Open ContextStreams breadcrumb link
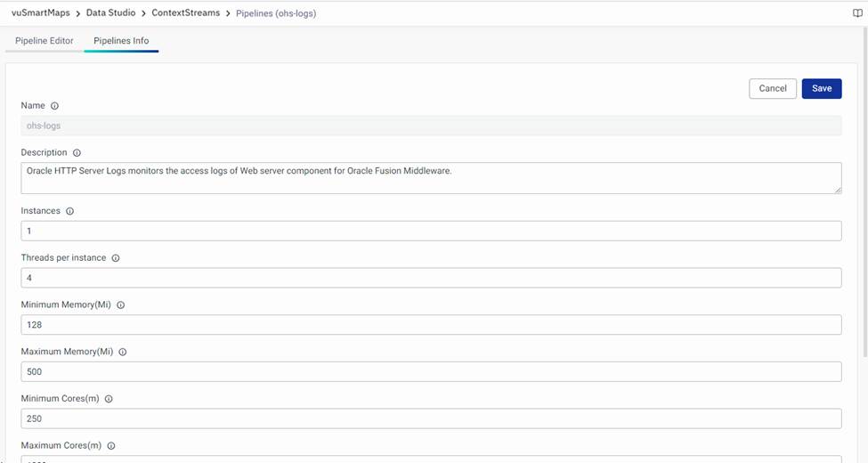Viewport: 868px width, 463px height. point(185,13)
